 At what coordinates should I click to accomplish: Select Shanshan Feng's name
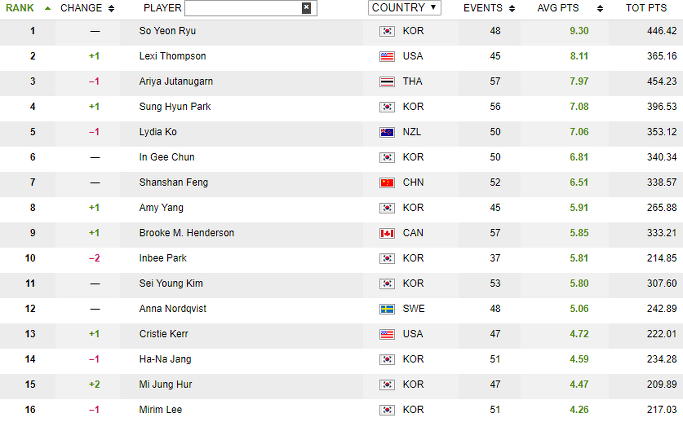[x=173, y=182]
